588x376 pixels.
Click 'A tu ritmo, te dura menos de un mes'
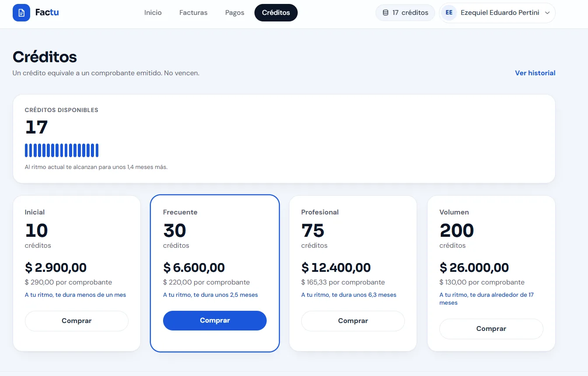coord(75,295)
